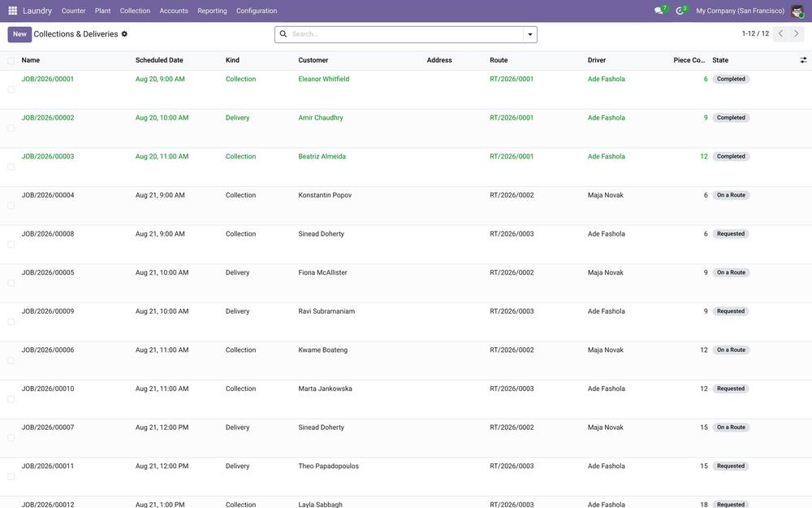Viewport: 812px width, 508px height.
Task: Tick checkbox for JOB/2026/00001
Action: pyautogui.click(x=11, y=89)
